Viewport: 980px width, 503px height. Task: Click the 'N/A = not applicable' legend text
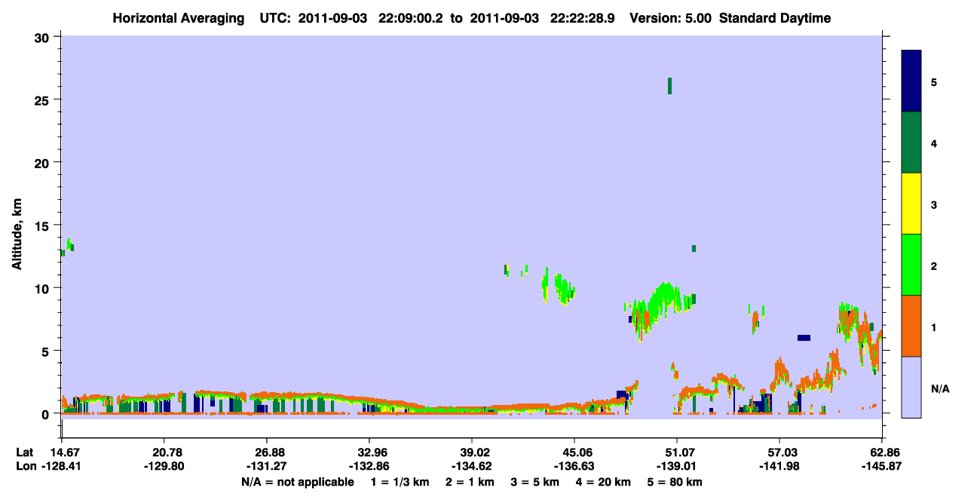298,482
